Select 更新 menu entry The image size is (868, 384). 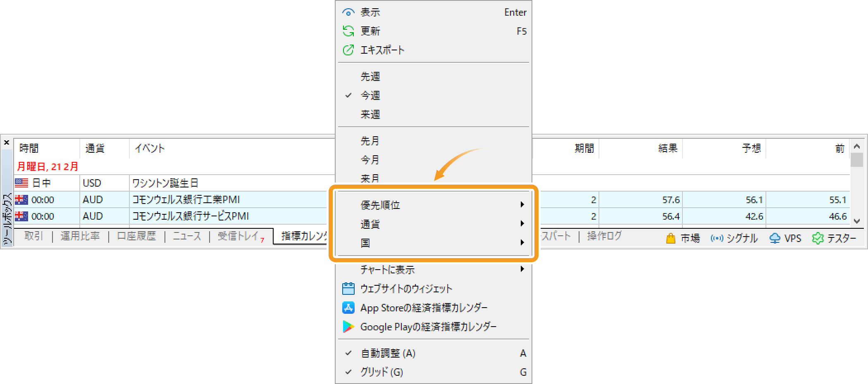pyautogui.click(x=433, y=31)
